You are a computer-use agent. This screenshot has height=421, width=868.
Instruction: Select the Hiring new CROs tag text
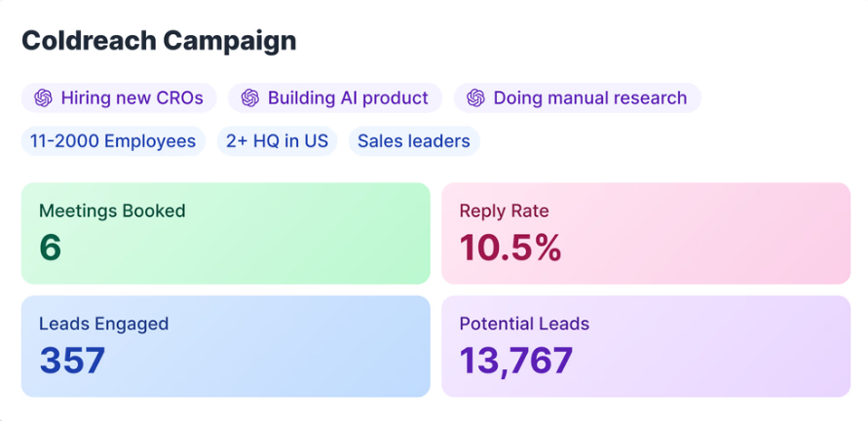click(x=132, y=98)
